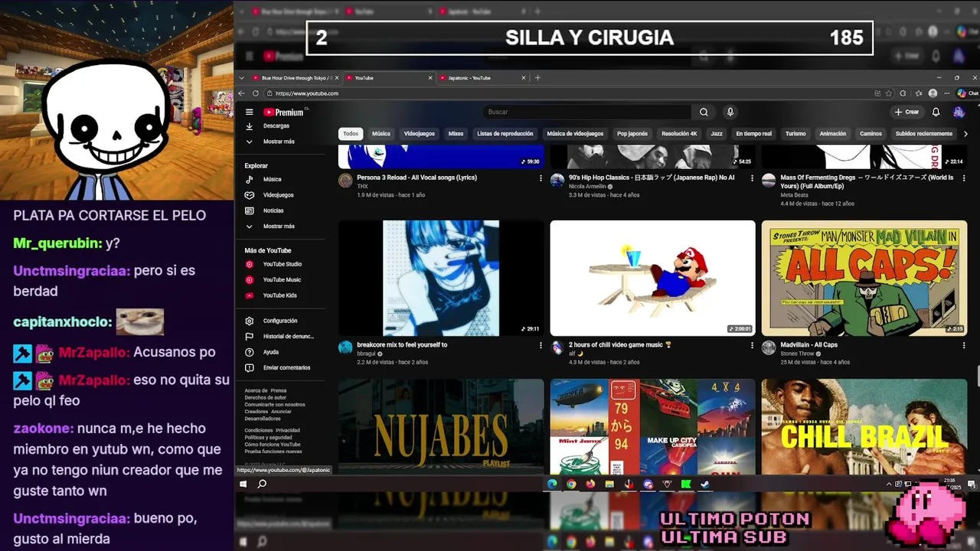Open the browser tab search chevron
This screenshot has width=980, height=551.
[242, 77]
